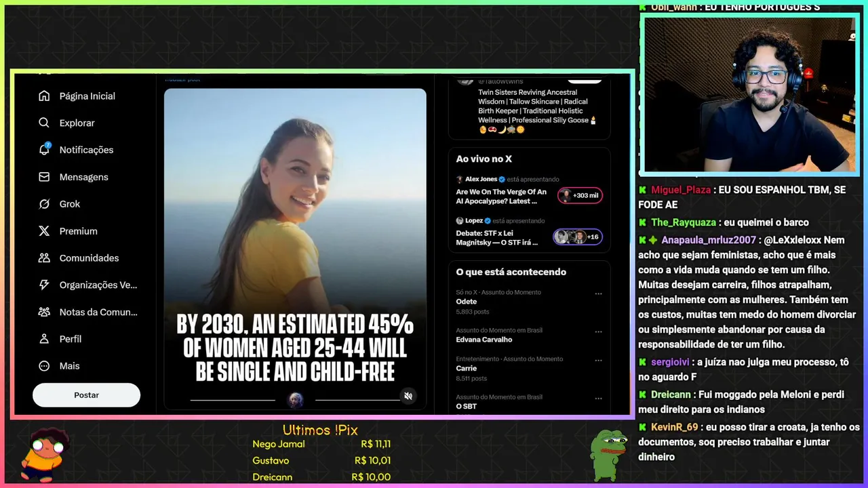Open more options for Edvana Carvalho trend
Screen dimensions: 868x488
[598, 331]
